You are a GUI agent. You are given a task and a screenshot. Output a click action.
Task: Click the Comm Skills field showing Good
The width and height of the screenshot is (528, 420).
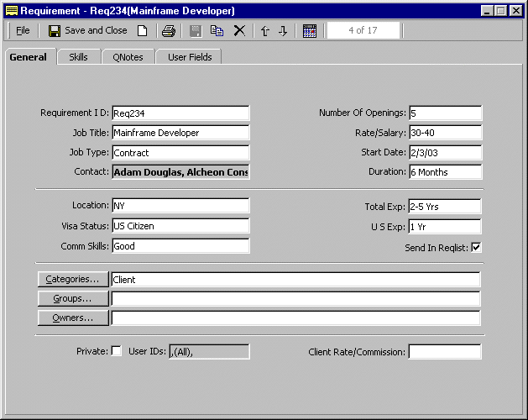pyautogui.click(x=180, y=246)
